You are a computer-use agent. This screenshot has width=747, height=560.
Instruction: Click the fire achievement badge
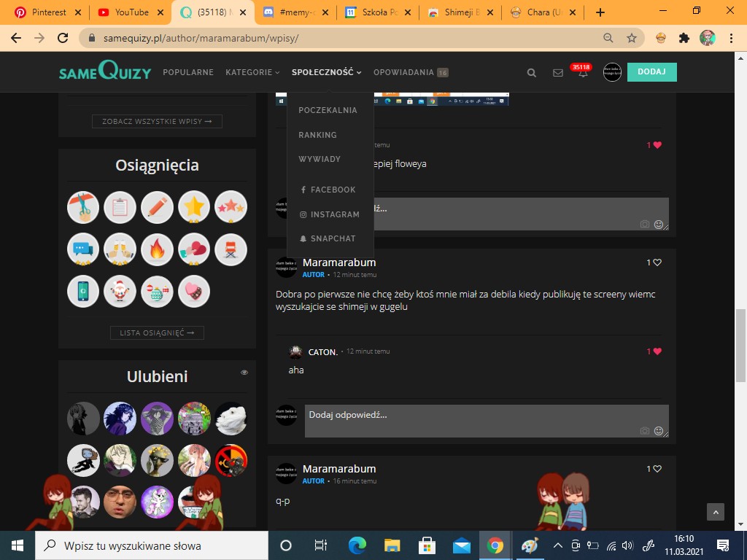pos(157,249)
